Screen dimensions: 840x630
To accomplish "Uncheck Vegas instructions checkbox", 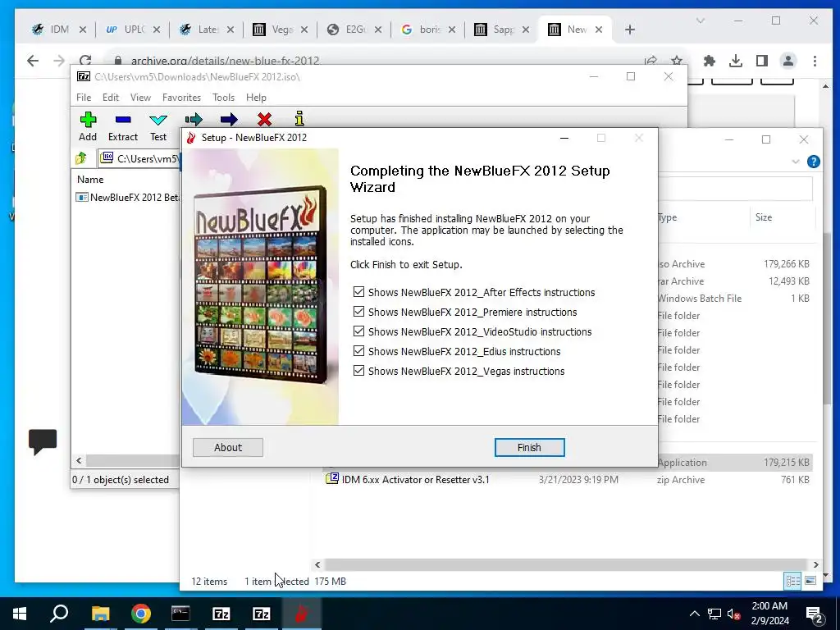I will (358, 371).
